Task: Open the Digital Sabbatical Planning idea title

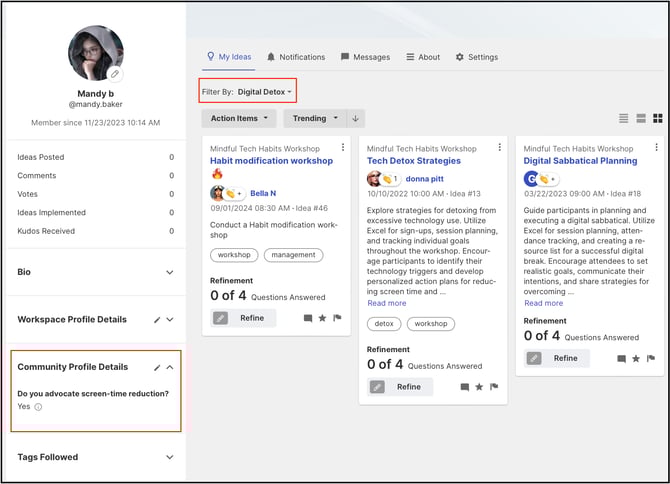Action: click(x=580, y=160)
